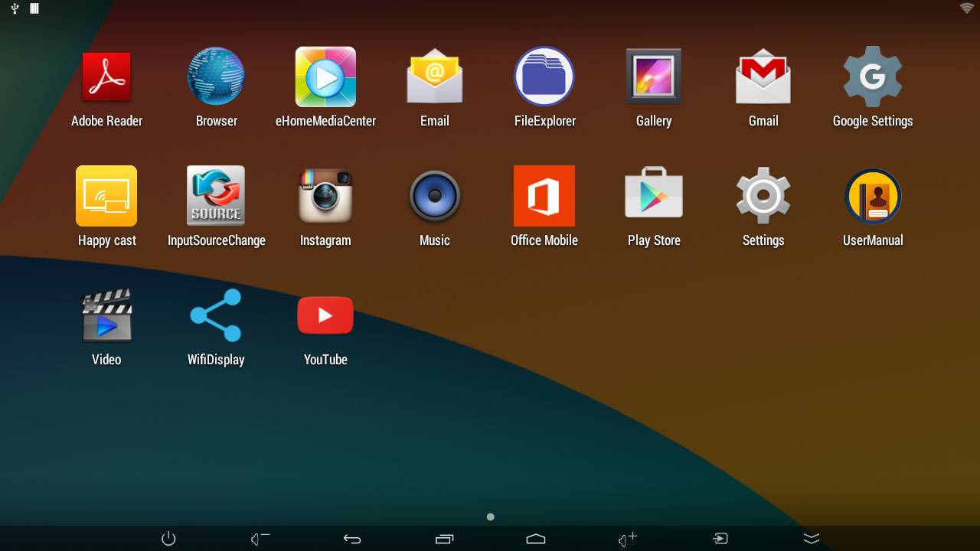Launch the Browser globe icon
This screenshot has height=551, width=980.
tap(216, 77)
